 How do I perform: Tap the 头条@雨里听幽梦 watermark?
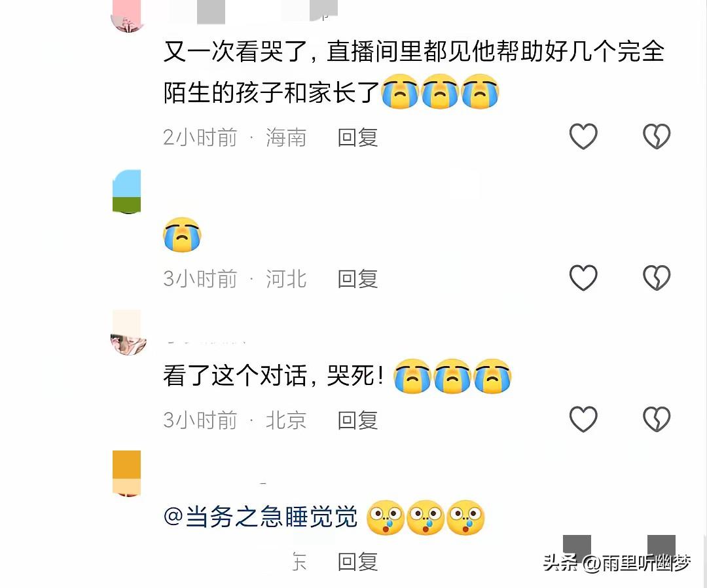(x=617, y=562)
